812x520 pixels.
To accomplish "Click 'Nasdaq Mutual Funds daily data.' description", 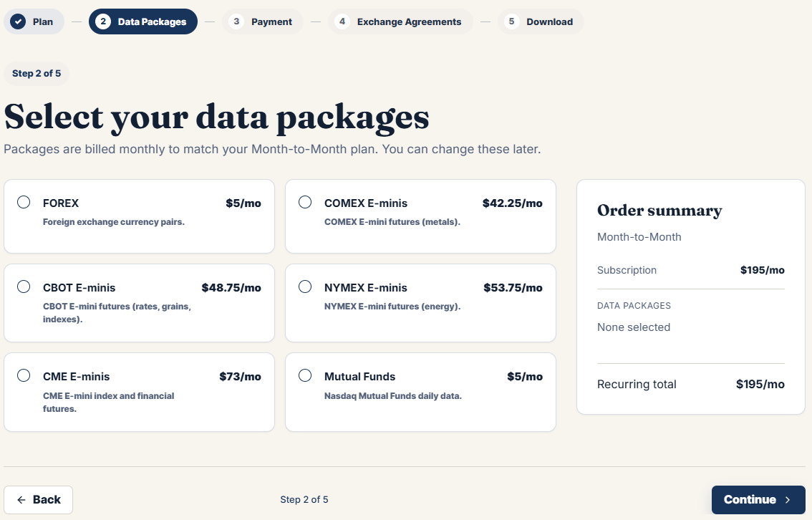I will (x=393, y=395).
